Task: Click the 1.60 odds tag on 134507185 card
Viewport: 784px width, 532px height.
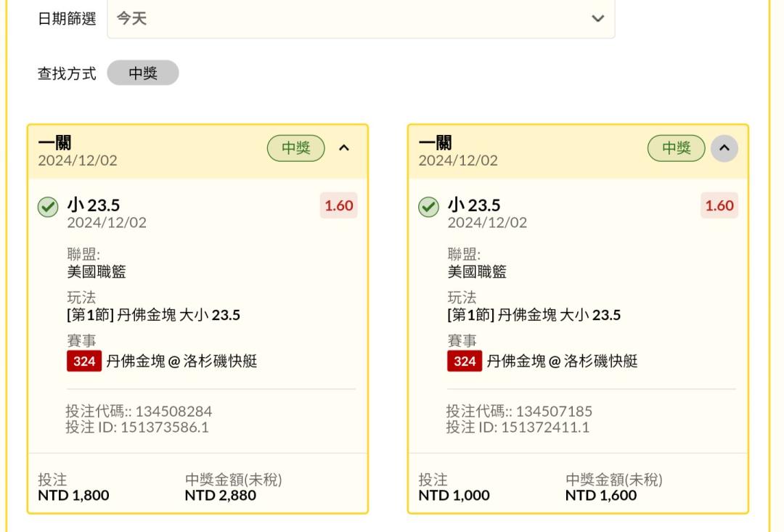Action: tap(719, 205)
